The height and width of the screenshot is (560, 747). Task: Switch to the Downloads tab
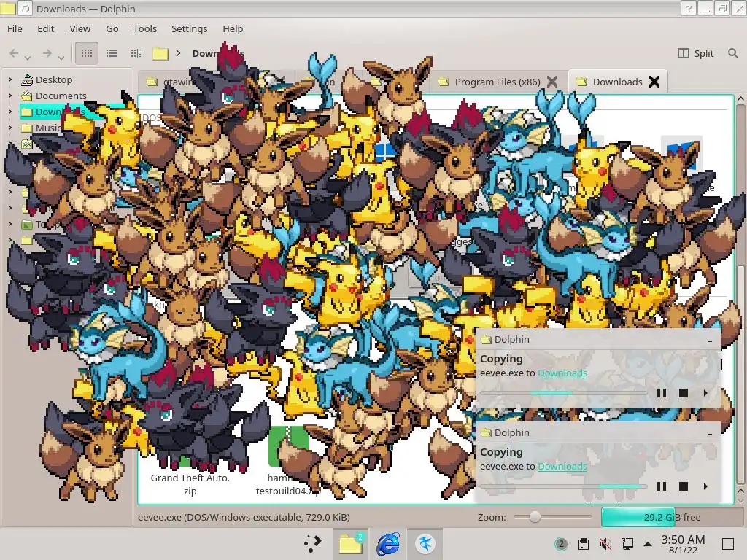(x=617, y=82)
